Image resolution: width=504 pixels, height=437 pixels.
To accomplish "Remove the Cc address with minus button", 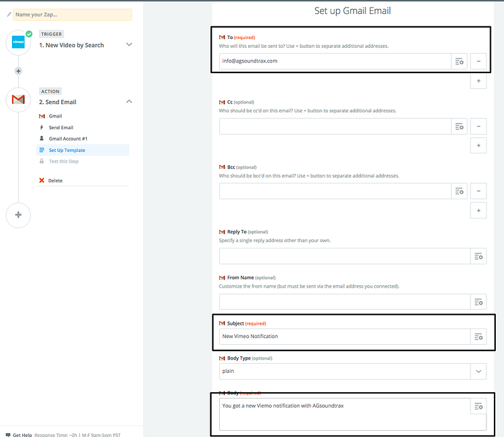I will tap(478, 127).
